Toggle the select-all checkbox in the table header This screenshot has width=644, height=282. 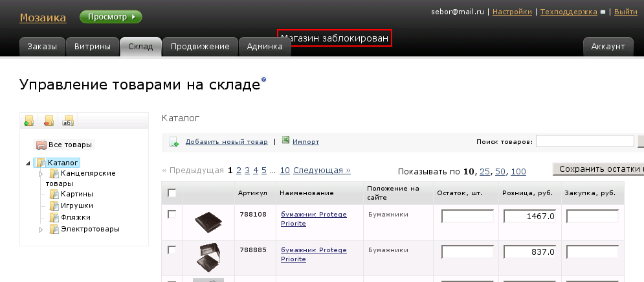click(x=172, y=193)
